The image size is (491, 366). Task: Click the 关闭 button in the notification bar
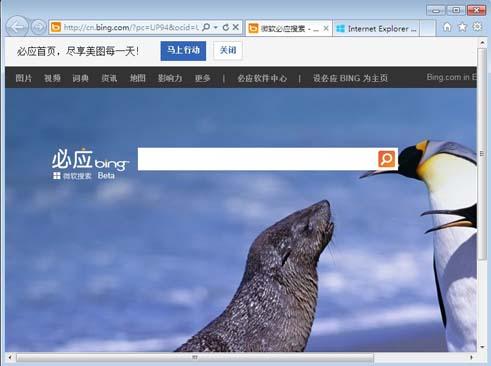pos(228,51)
